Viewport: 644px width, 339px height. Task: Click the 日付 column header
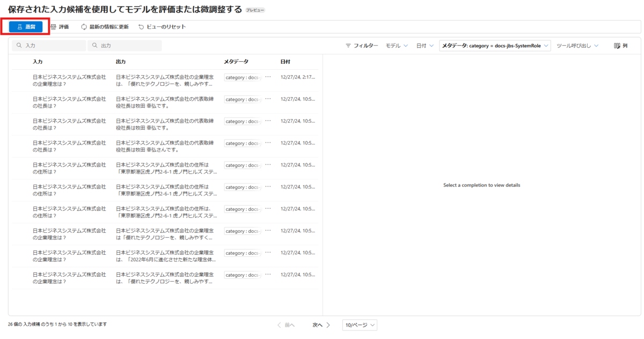click(285, 62)
